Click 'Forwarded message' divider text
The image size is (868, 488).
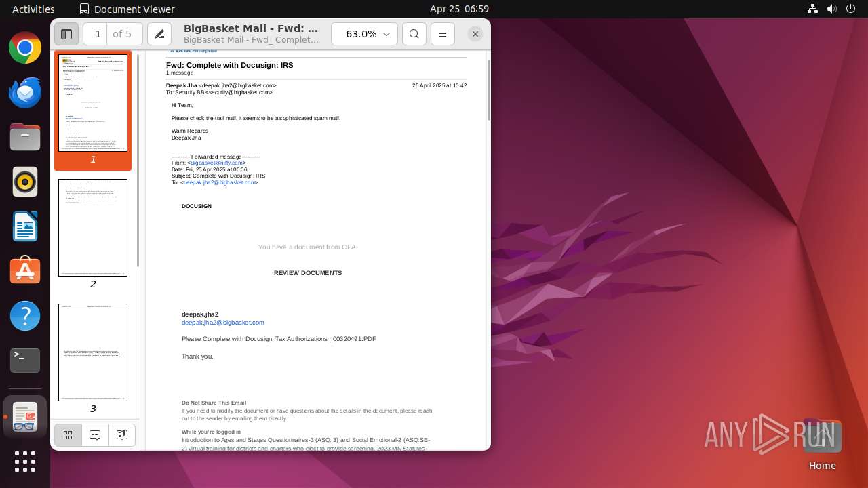(x=216, y=157)
